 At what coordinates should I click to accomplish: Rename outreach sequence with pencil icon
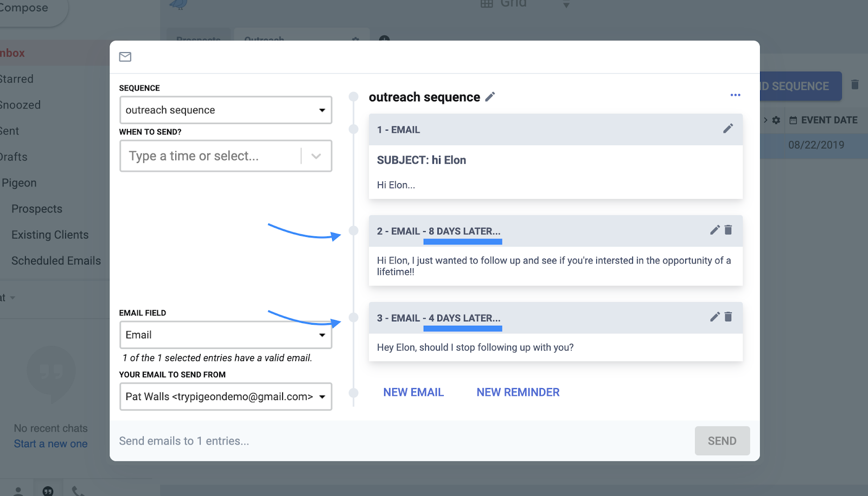click(x=490, y=97)
